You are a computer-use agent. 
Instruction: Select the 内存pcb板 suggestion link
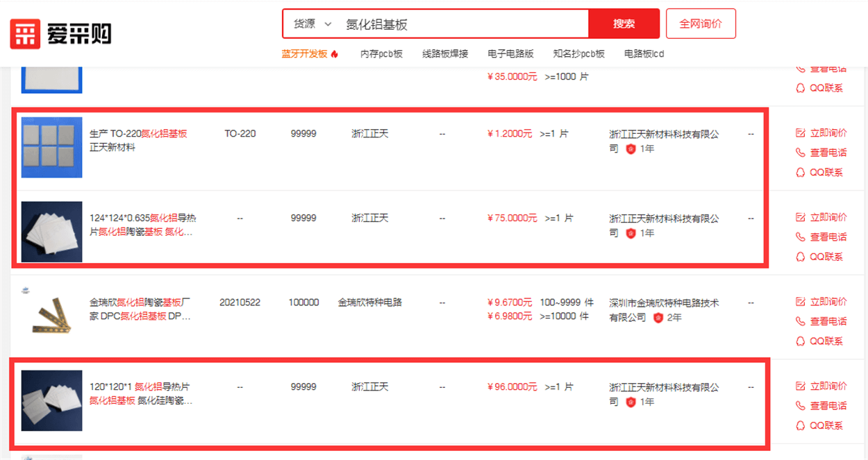click(381, 54)
